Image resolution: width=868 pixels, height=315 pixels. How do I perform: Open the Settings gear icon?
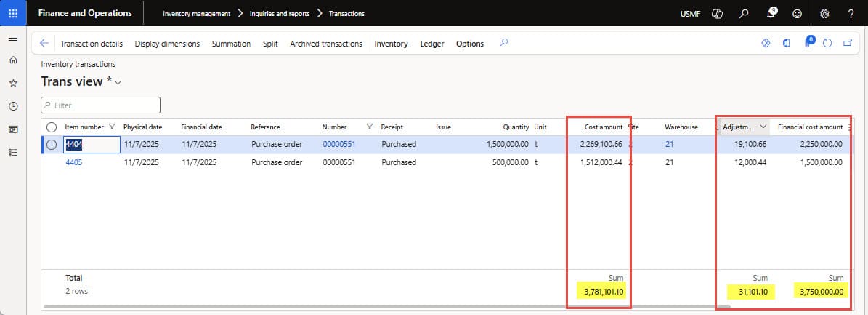click(824, 14)
